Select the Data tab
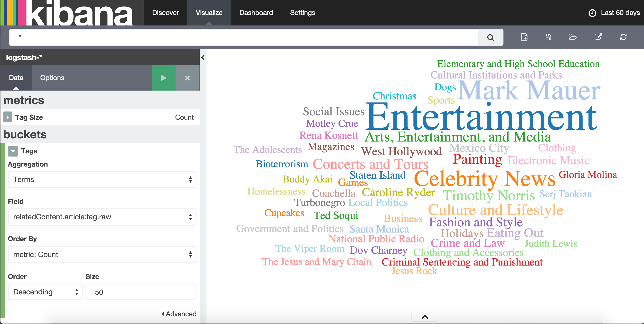This screenshot has height=324, width=644. 16,78
